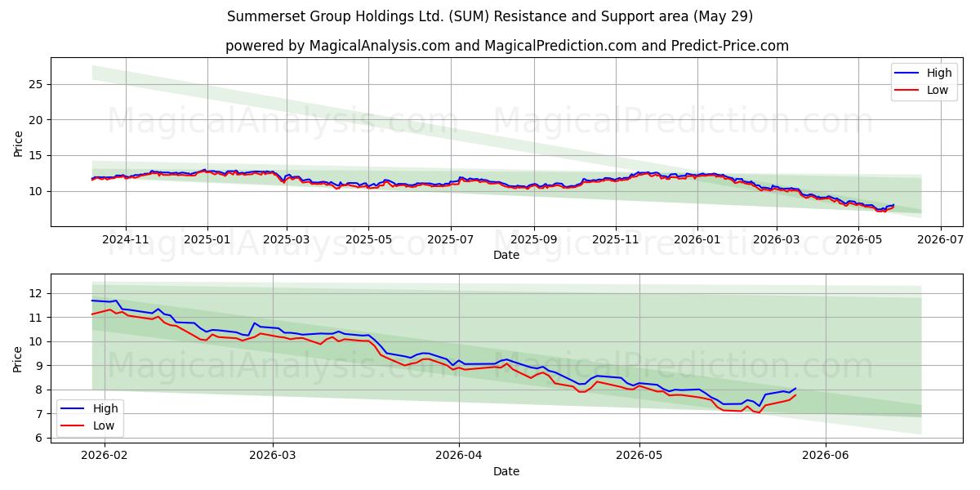The image size is (980, 490).
Task: Click the top chart's '2026-07' date tick label
Action: coord(941,241)
